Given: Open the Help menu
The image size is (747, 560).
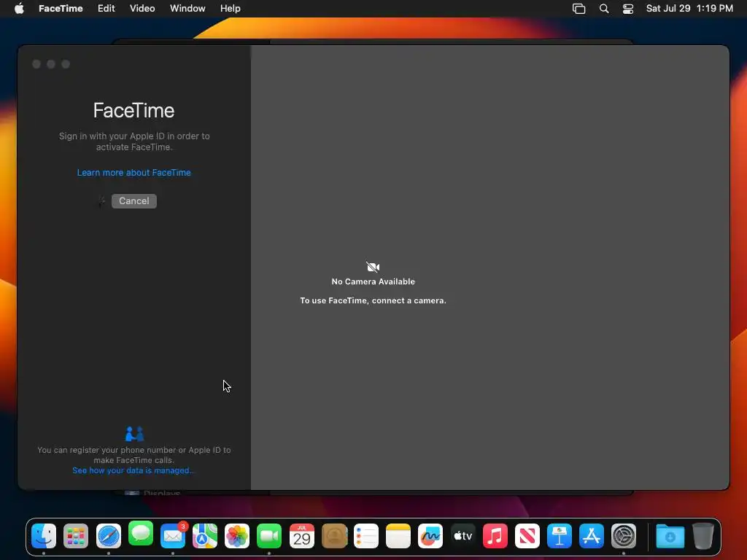Looking at the screenshot, I should (230, 9).
